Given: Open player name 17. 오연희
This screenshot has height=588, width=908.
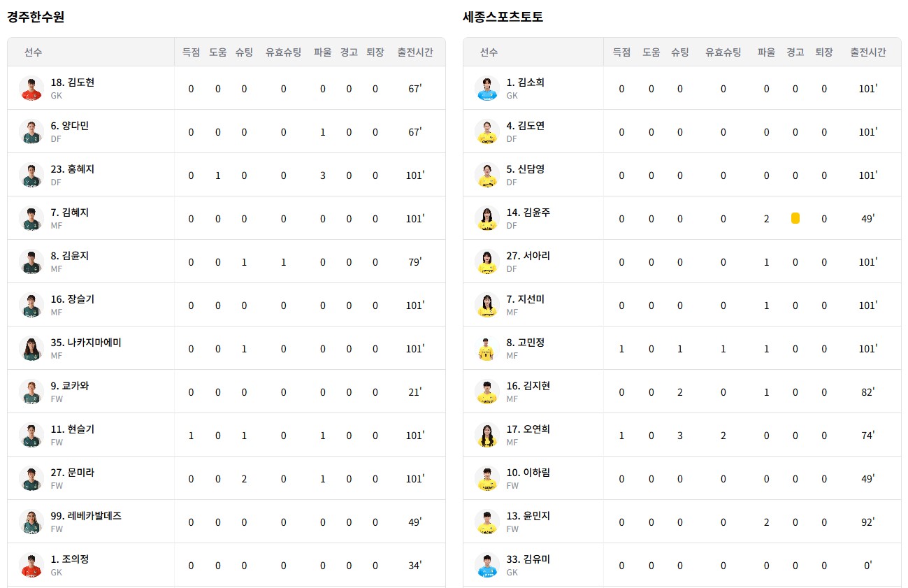Looking at the screenshot, I should (528, 429).
